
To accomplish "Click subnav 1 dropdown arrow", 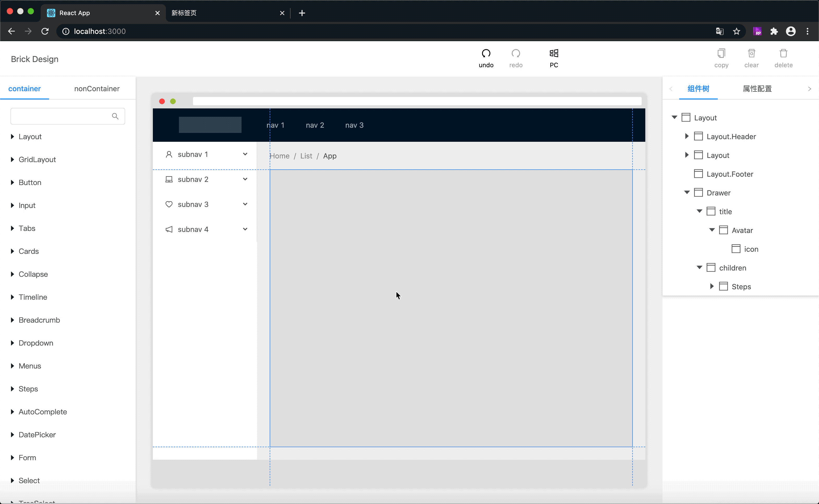I will pos(245,154).
